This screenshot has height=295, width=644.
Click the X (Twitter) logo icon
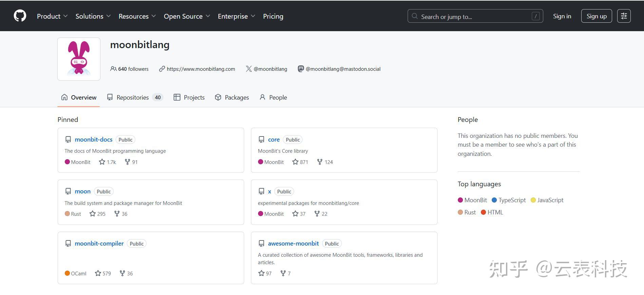249,69
